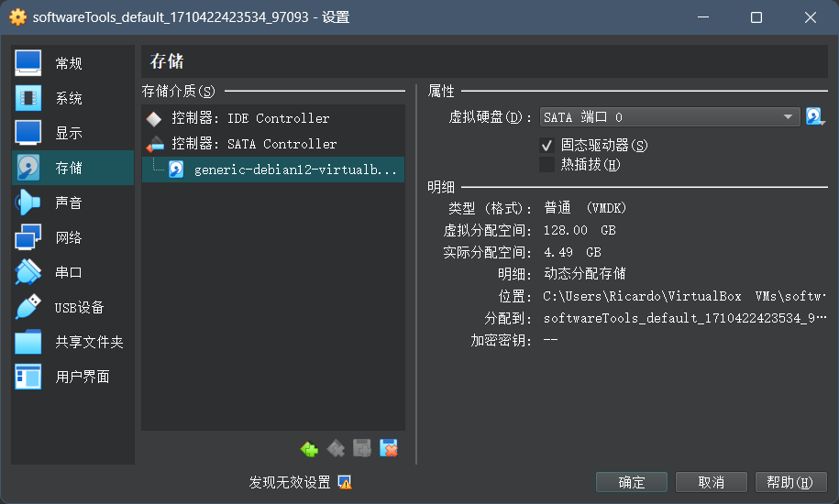This screenshot has width=839, height=504.
Task: Open the 声音 (Audio) settings page
Action: pos(72,203)
